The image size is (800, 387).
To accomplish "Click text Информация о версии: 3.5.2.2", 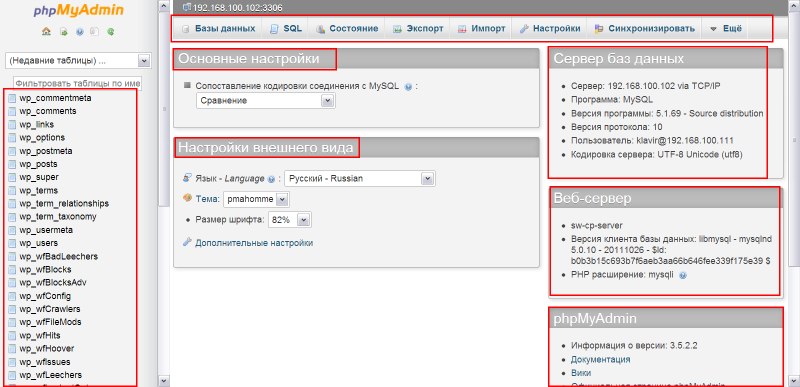I will coord(634,345).
